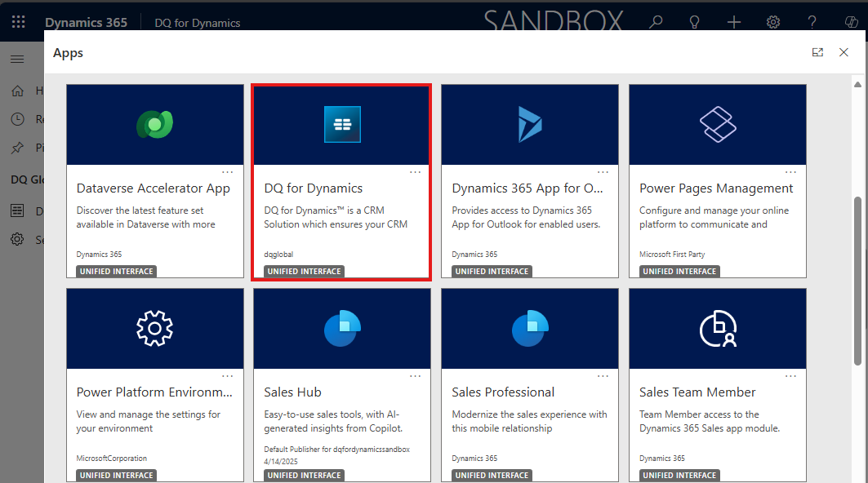Open more options for DQ for Dynamics

click(x=415, y=172)
